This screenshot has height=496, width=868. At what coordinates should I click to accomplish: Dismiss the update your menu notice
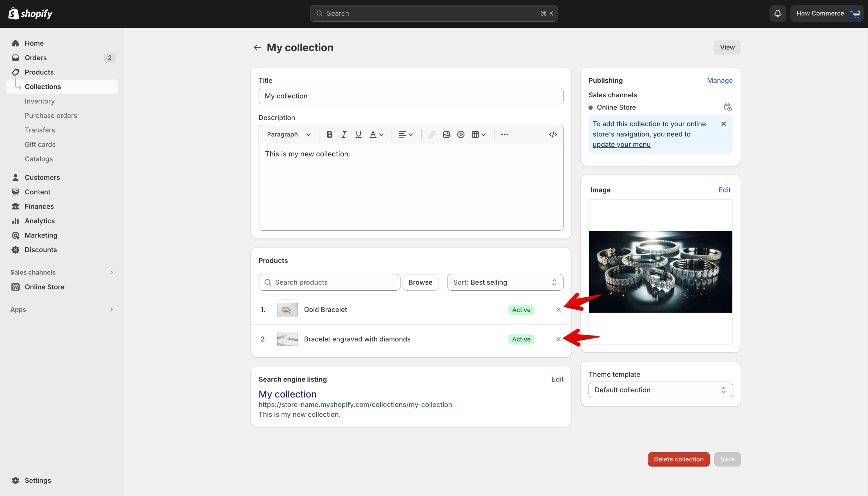tap(723, 124)
